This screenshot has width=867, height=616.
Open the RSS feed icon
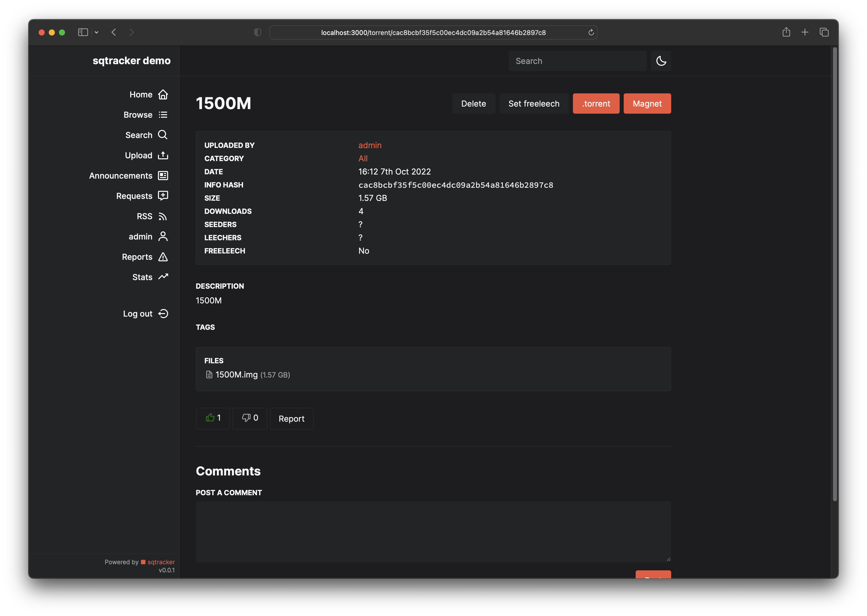tap(163, 216)
